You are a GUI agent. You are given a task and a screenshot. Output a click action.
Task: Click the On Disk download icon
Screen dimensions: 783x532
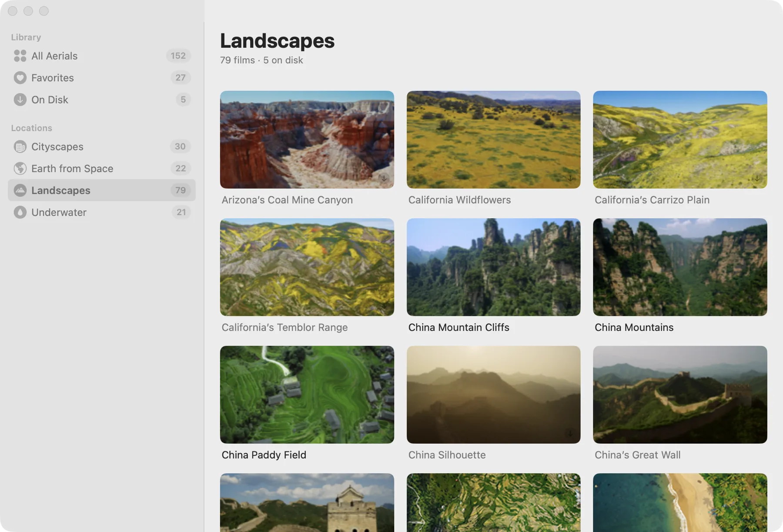pos(20,100)
